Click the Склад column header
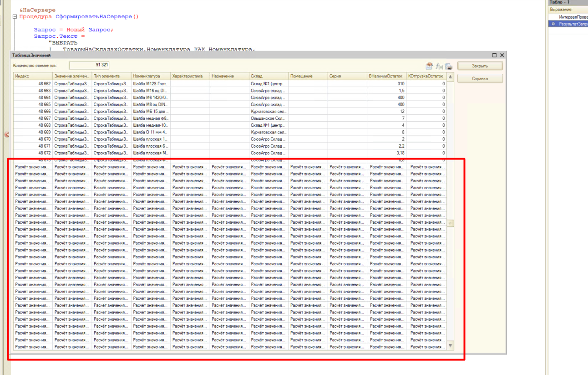588x375 pixels. [x=269, y=76]
